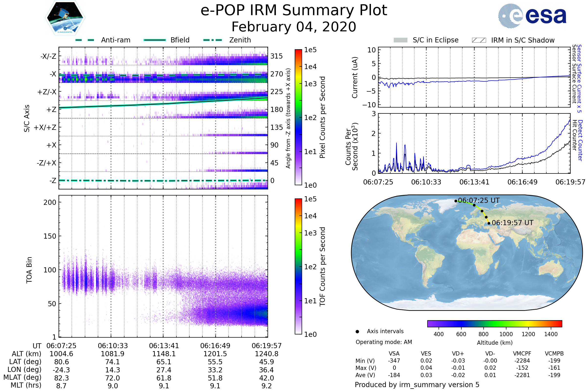588x392 pixels.
Task: Click the Axis intervals black dot marker
Action: pos(357,331)
